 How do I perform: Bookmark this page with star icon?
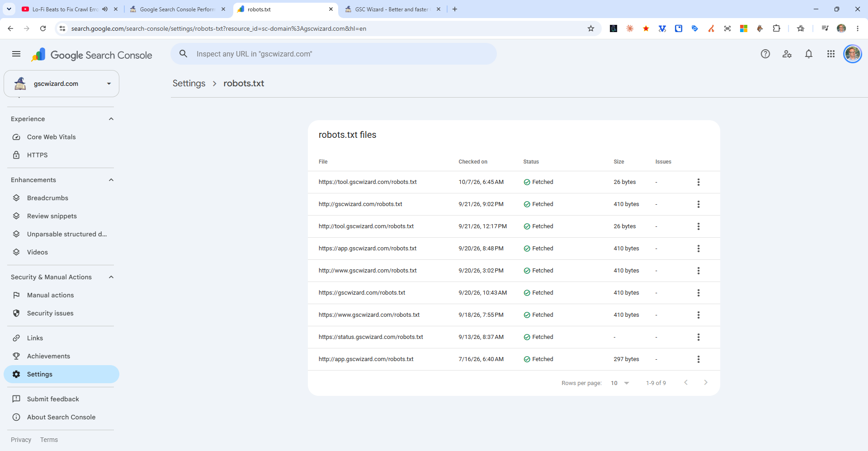[x=591, y=28]
